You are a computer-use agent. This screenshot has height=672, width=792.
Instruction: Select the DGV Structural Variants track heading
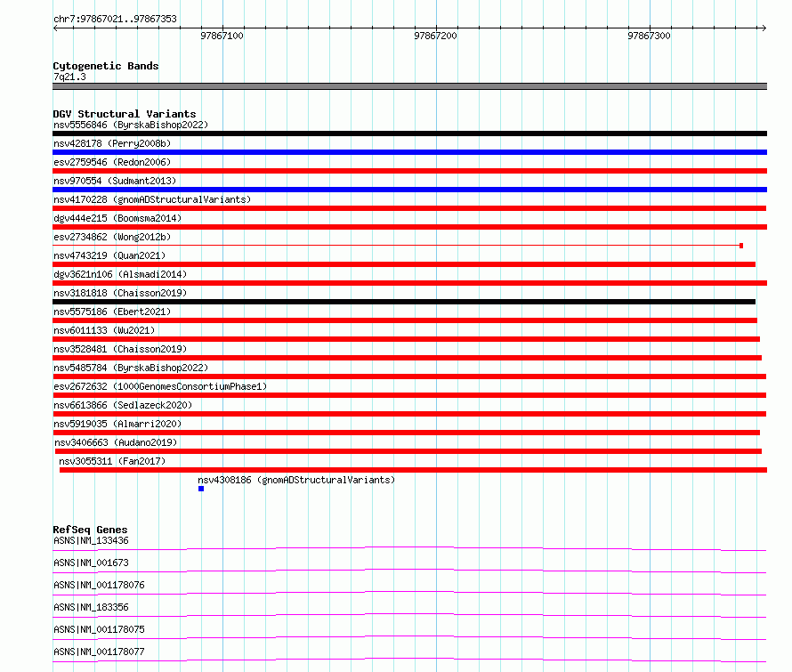click(125, 114)
